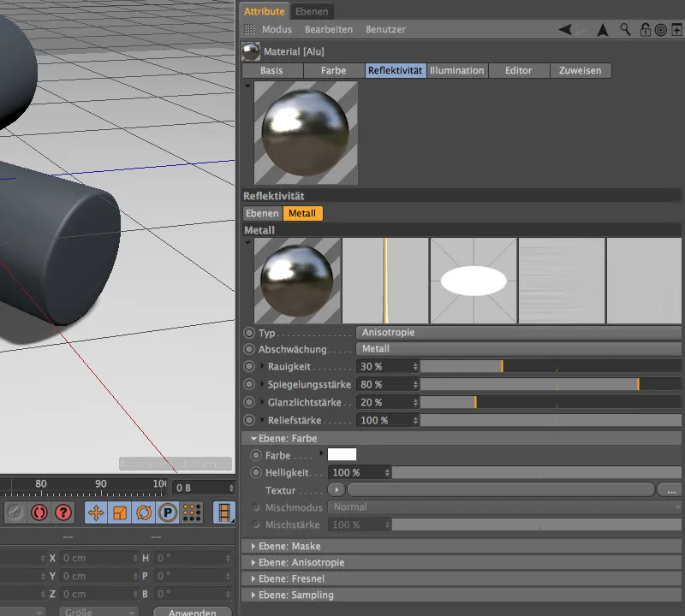The width and height of the screenshot is (685, 616).
Task: Click the red autokeying circle icon
Action: point(39,512)
